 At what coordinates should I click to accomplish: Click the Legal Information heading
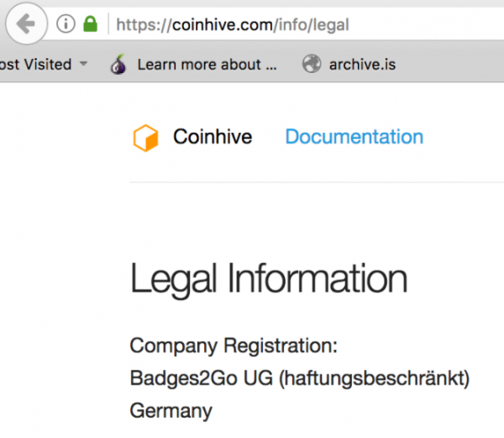(x=268, y=280)
